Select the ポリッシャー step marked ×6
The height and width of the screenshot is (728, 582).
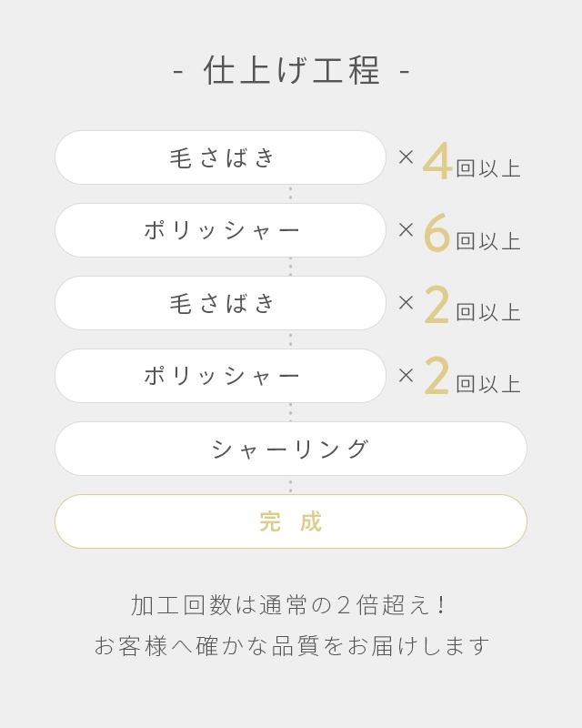[221, 230]
